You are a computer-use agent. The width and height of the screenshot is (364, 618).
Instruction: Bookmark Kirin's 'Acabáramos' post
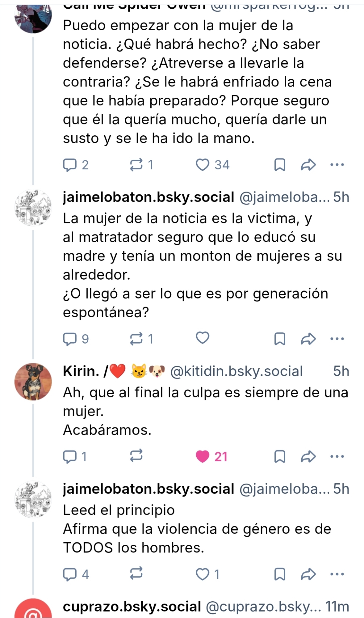[x=280, y=456]
